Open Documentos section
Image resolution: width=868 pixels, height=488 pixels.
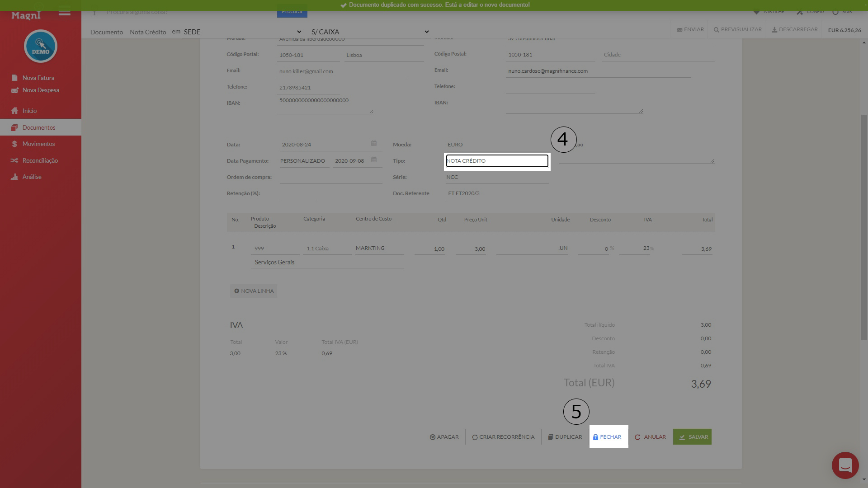click(x=41, y=127)
